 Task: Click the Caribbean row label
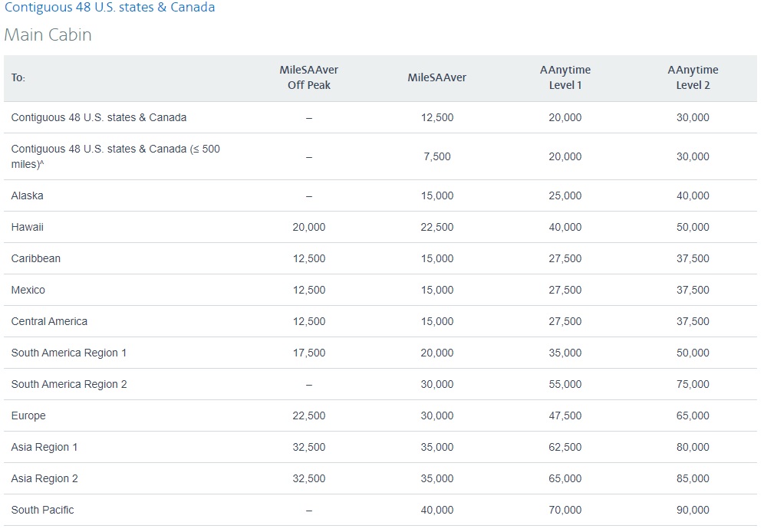tap(36, 258)
